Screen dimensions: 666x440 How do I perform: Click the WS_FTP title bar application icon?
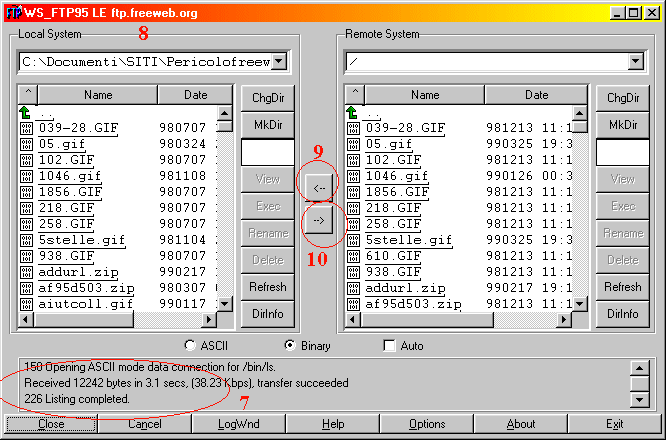(x=14, y=13)
